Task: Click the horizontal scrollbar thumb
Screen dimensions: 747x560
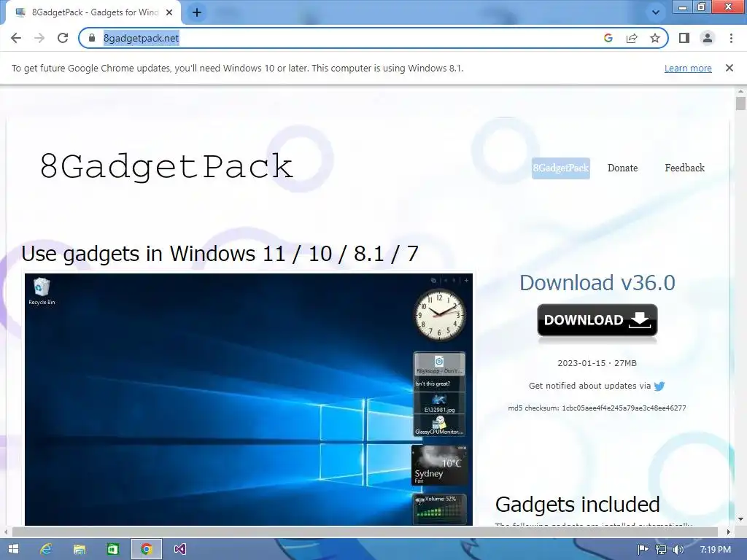Action: pos(365,532)
